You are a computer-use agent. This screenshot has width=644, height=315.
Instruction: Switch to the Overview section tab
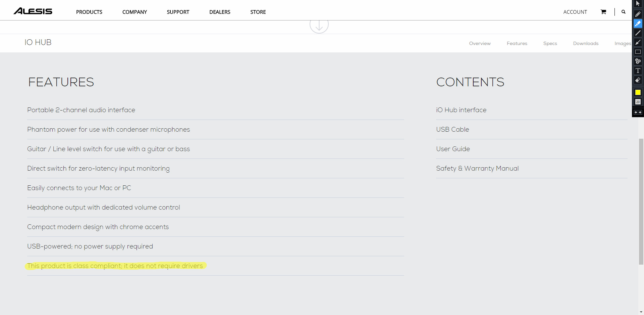coord(480,43)
